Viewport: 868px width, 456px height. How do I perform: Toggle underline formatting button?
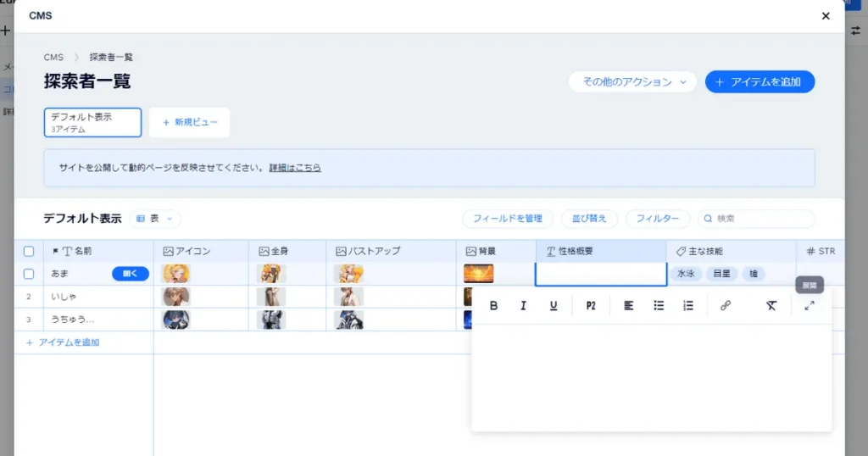point(553,305)
